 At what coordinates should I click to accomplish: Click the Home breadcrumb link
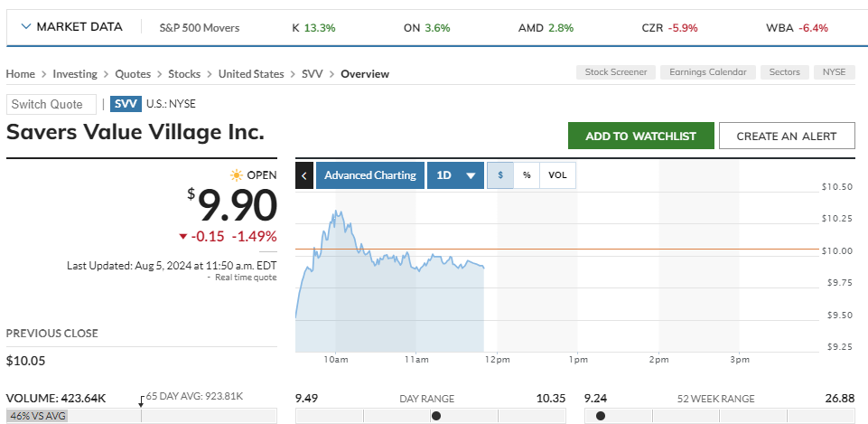point(21,74)
